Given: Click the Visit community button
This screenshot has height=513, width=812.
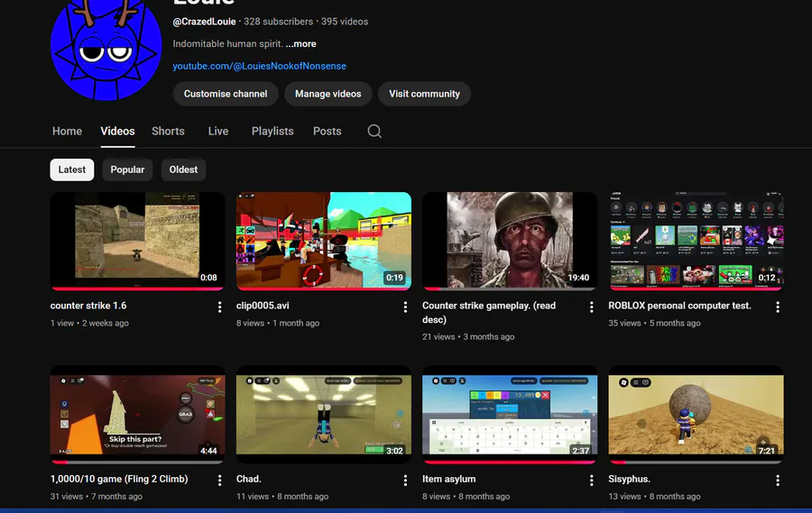Looking at the screenshot, I should point(425,94).
